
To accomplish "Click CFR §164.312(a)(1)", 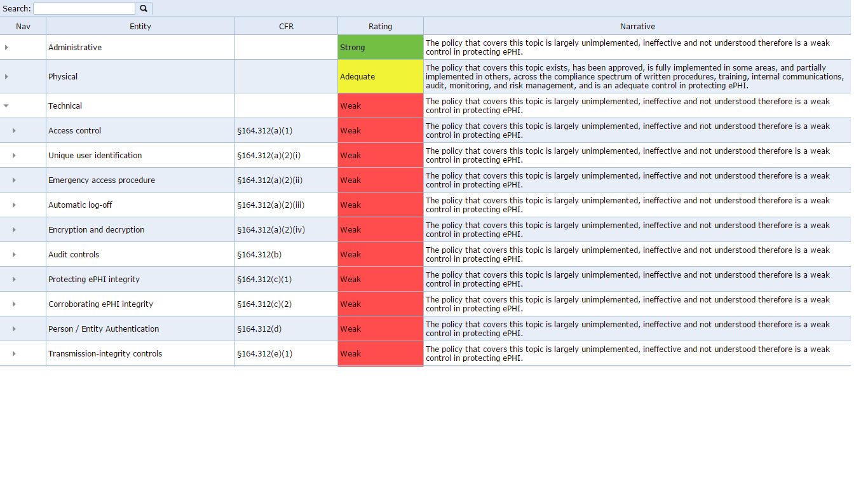I will (x=265, y=131).
